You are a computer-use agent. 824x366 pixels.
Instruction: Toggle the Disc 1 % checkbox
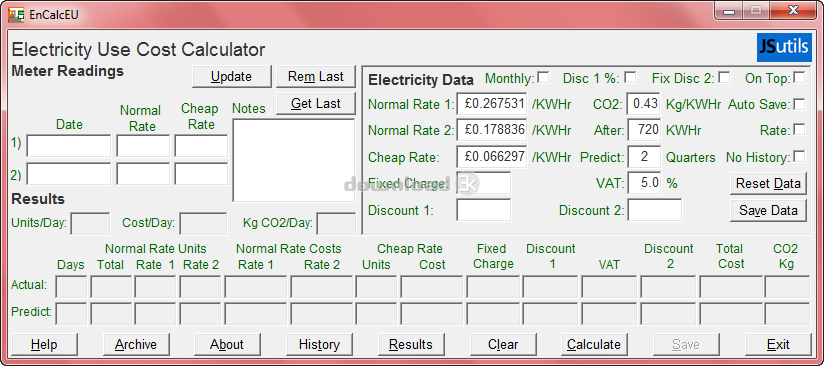(630, 78)
